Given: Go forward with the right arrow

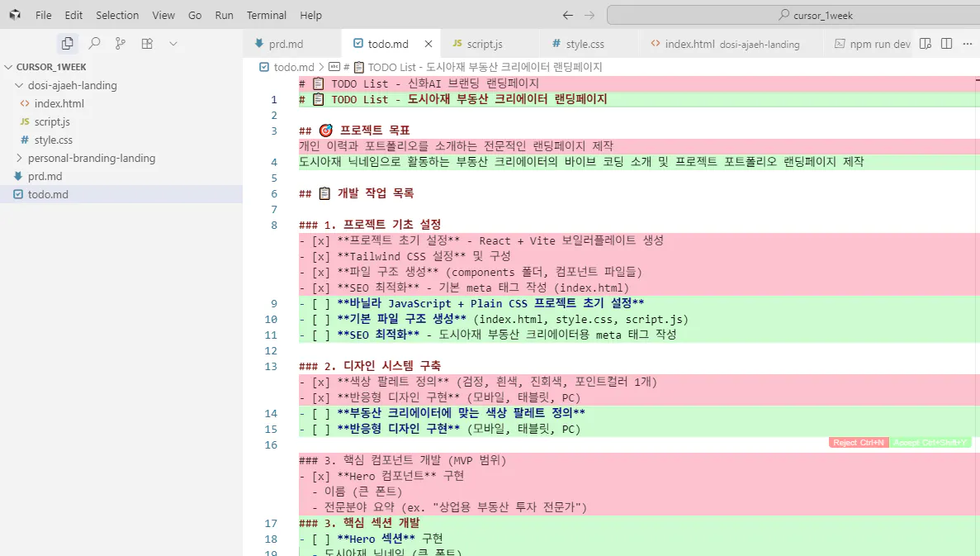Looking at the screenshot, I should point(589,15).
